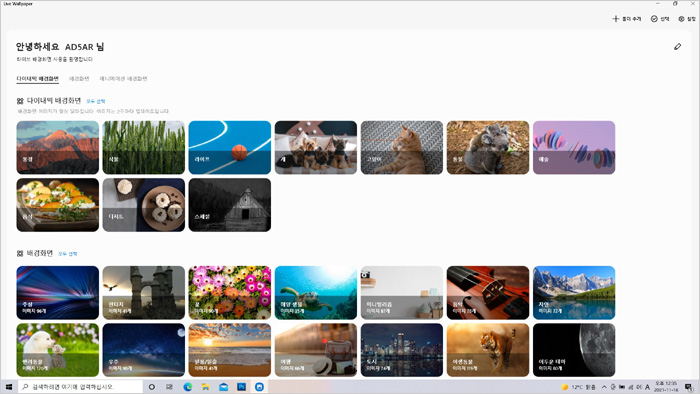700x394 pixels.
Task: Click select-all link beside 배경화면 section heading
Action: 67,254
